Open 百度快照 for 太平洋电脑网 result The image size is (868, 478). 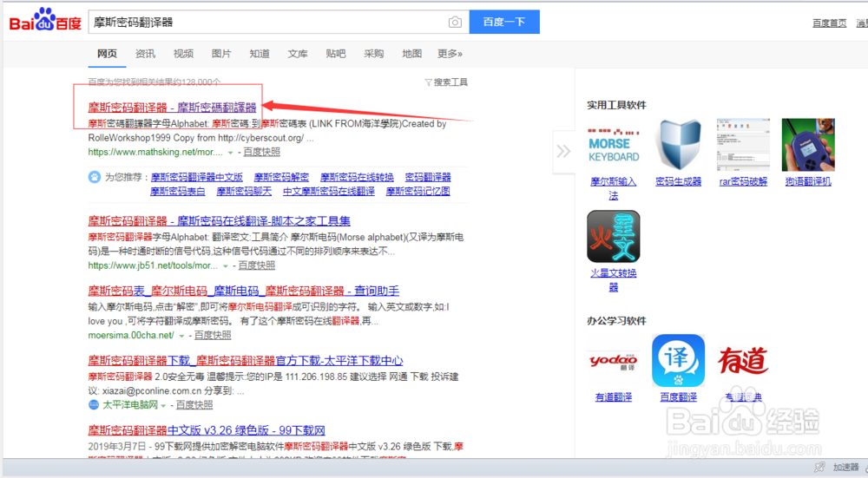194,405
